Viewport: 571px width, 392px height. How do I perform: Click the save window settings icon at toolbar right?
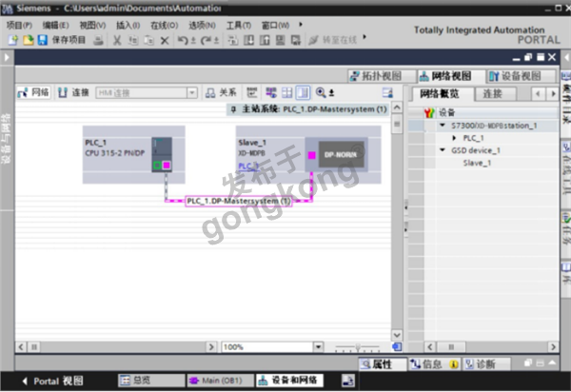pyautogui.click(x=387, y=93)
